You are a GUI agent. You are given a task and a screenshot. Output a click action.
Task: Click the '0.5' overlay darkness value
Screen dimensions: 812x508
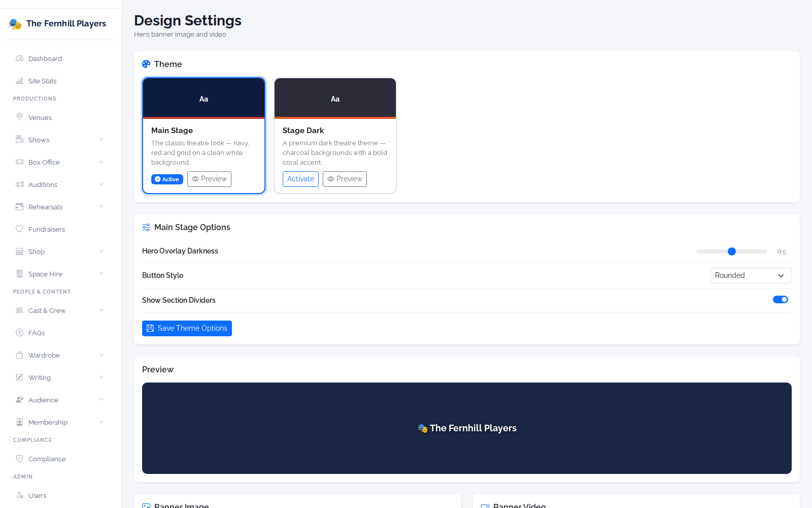pos(782,252)
